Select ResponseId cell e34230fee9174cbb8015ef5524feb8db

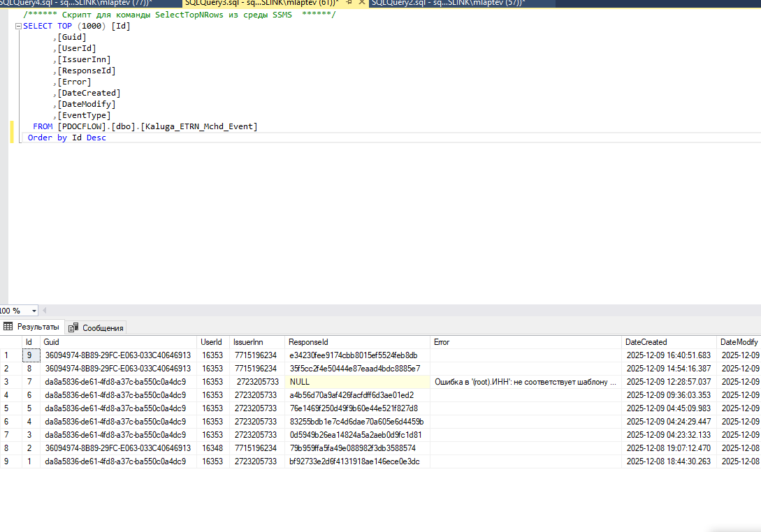point(357,355)
